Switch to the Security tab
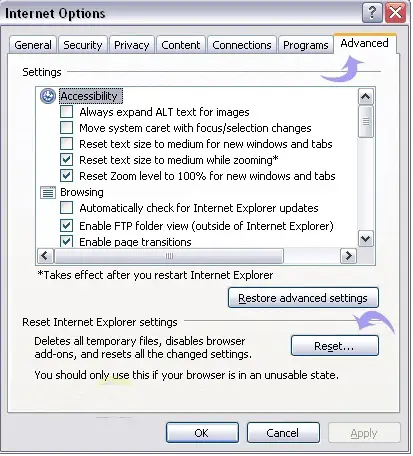Image resolution: width=413 pixels, height=456 pixels. (83, 45)
